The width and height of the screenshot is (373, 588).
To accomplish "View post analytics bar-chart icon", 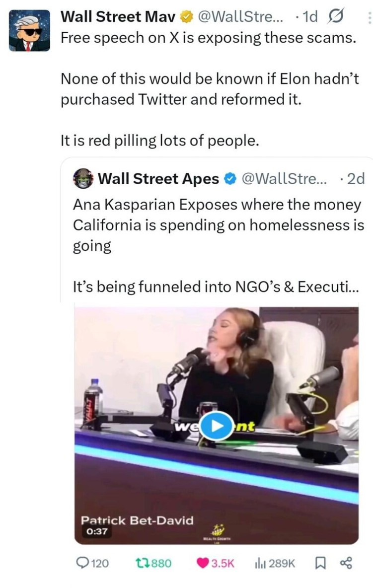I will click(260, 563).
